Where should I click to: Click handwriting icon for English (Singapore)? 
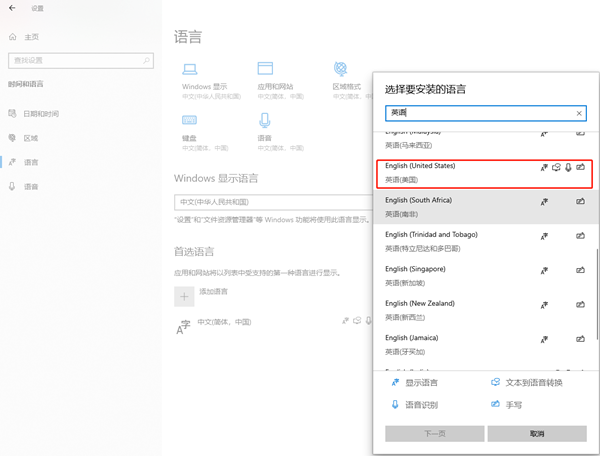click(580, 270)
